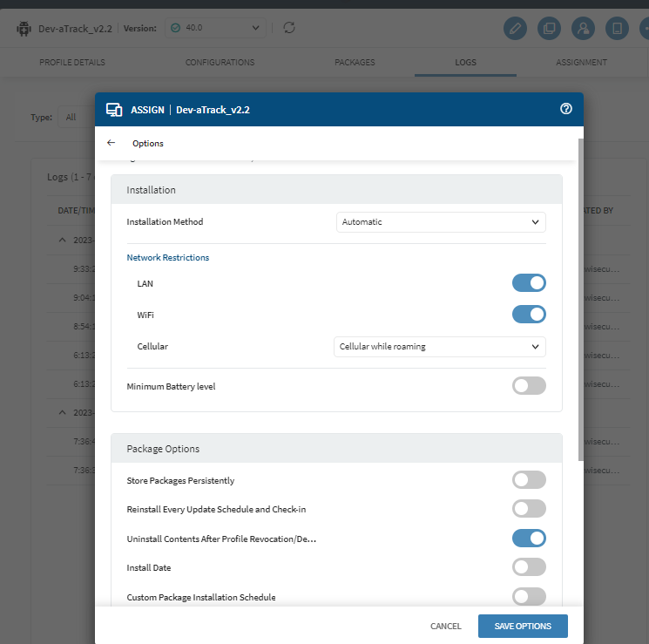649x644 pixels.
Task: Go back using the Options arrow
Action: tap(111, 143)
